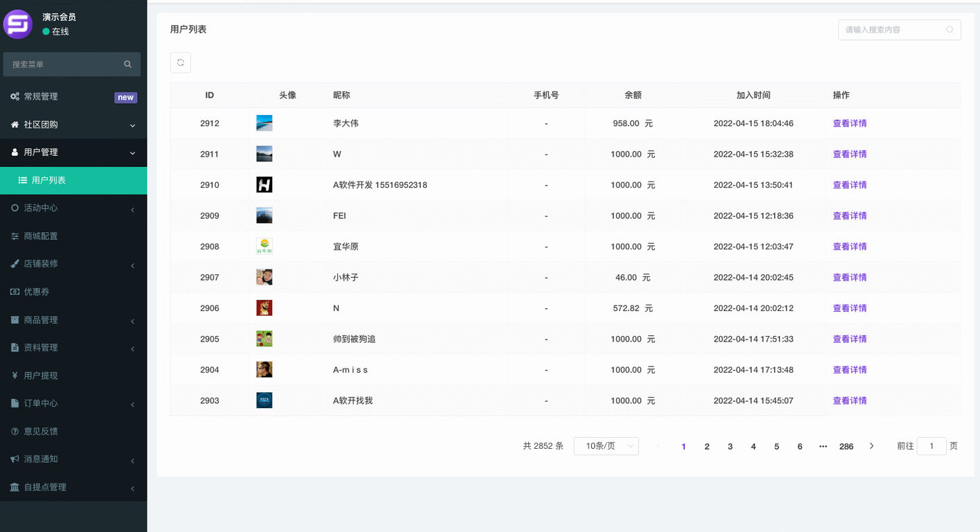The height and width of the screenshot is (532, 980).
Task: Click 查看详情 for user ID 2908
Action: 849,247
